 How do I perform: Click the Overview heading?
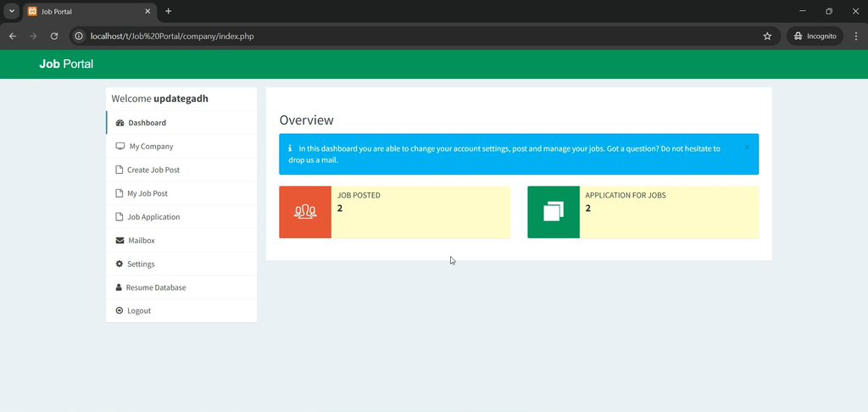pyautogui.click(x=307, y=120)
